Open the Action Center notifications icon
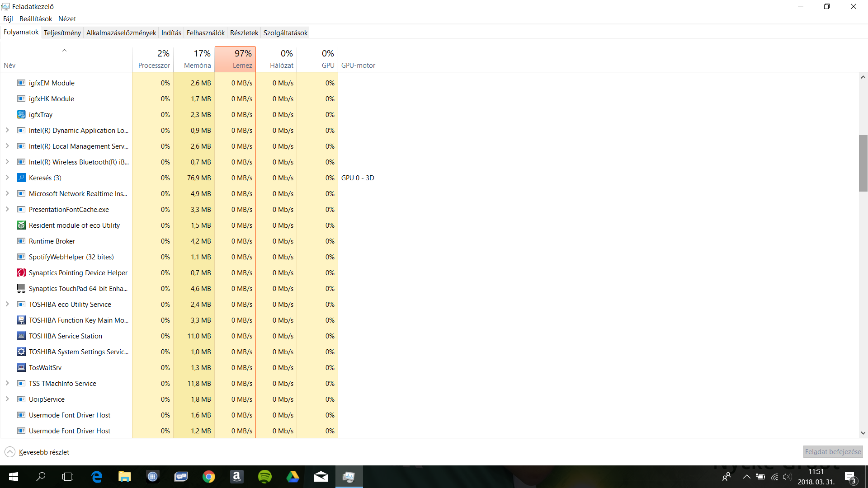 [x=850, y=477]
